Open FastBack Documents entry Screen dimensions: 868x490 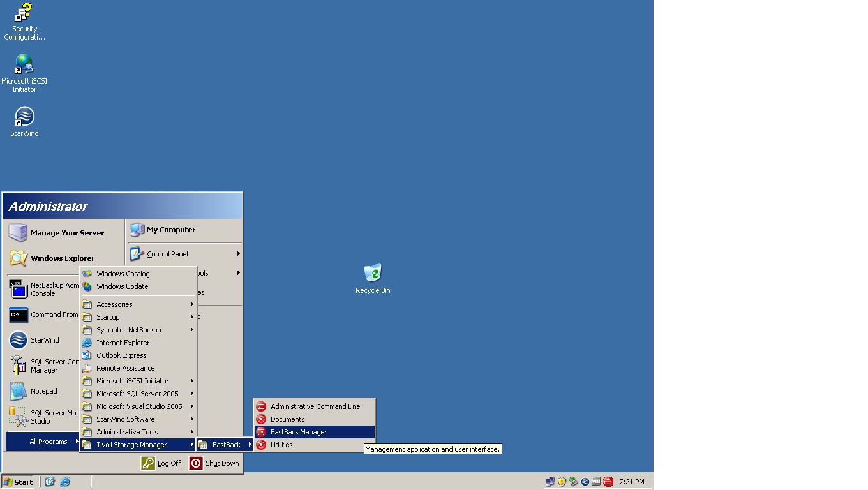pyautogui.click(x=314, y=419)
